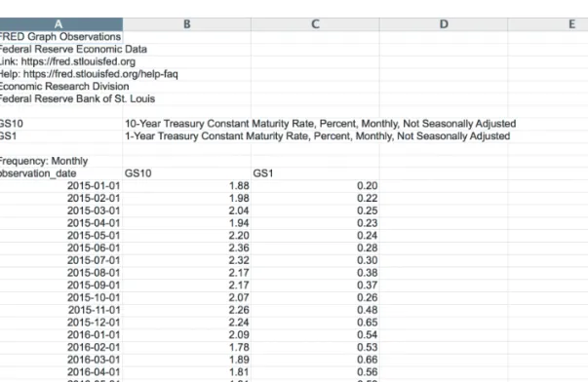Viewport: 588px width, 382px height.
Task: Select the GS10 column header cell in B
Action: [x=187, y=173]
